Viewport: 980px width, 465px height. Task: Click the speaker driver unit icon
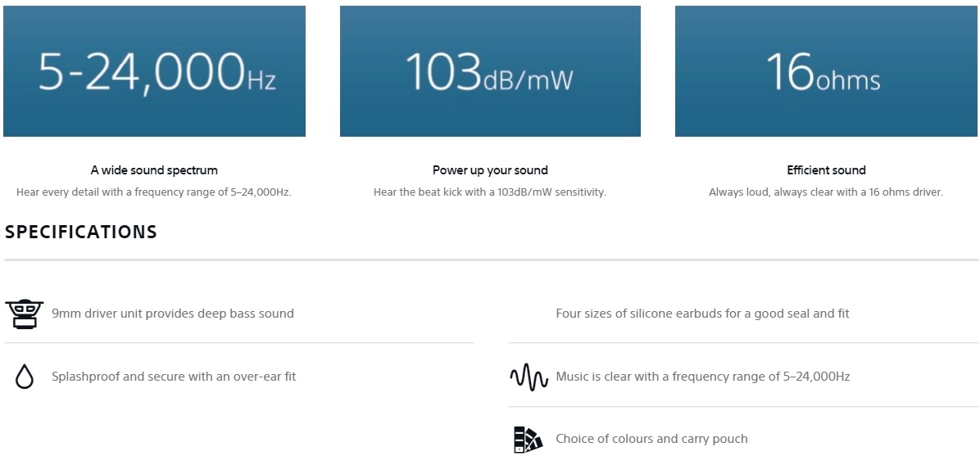[24, 314]
